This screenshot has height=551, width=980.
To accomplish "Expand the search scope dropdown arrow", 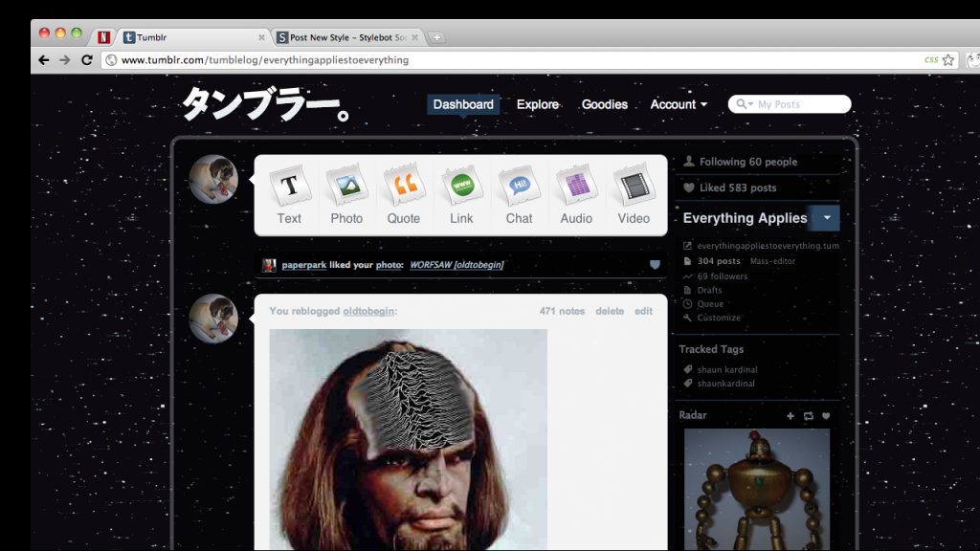I will pos(745,104).
